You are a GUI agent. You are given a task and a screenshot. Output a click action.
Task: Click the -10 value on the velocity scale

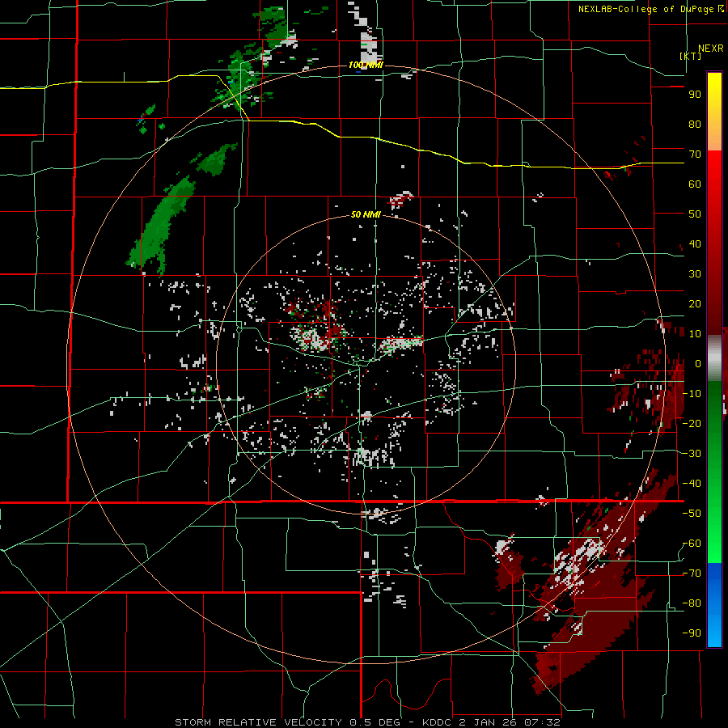(692, 394)
